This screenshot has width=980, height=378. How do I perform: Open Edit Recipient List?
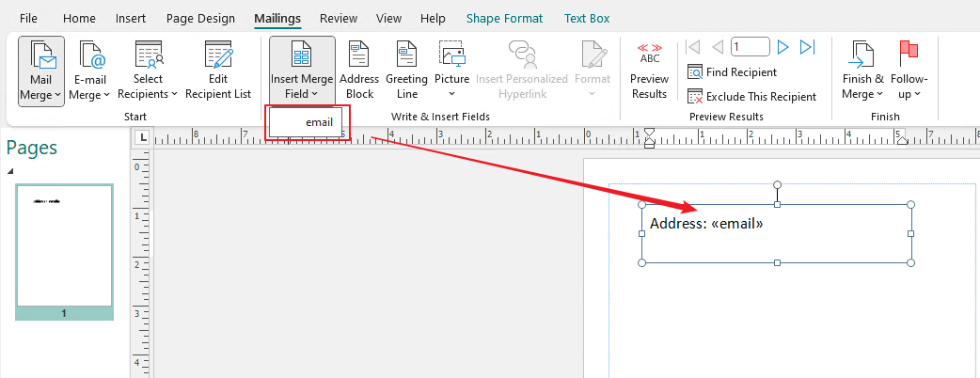click(218, 71)
